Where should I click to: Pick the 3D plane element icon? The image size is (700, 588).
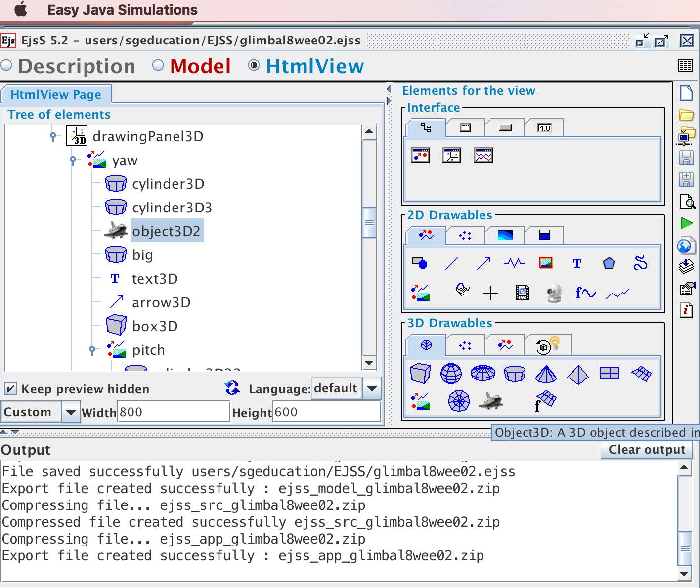click(x=610, y=373)
